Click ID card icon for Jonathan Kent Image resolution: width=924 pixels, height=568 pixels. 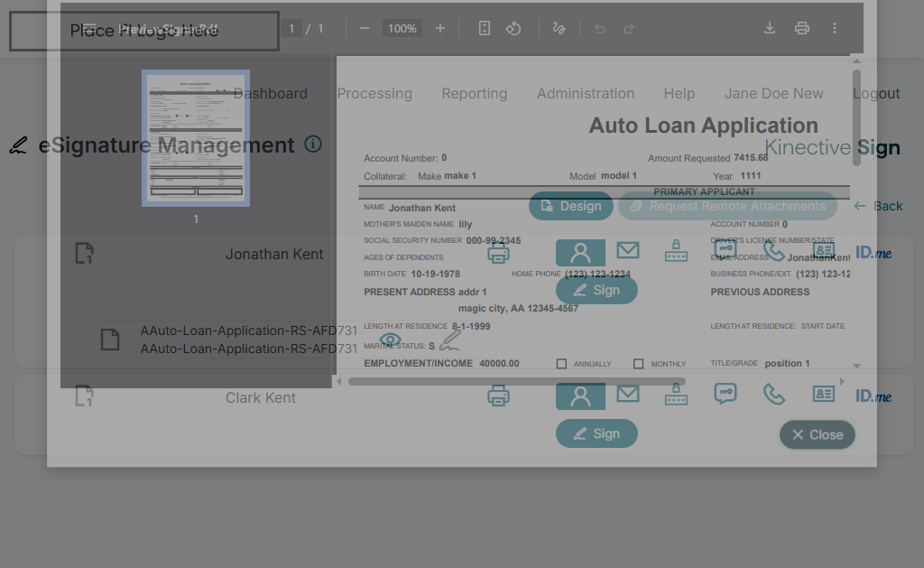tap(823, 251)
